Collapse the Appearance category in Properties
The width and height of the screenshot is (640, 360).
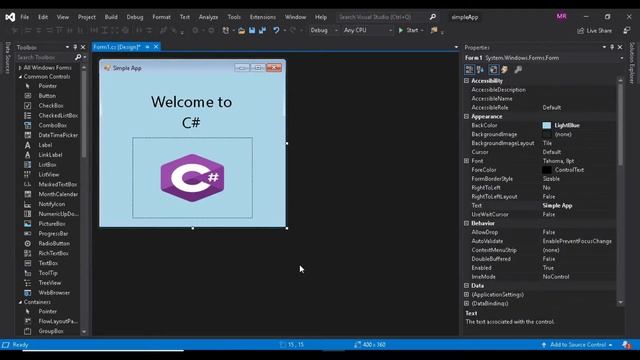(x=467, y=116)
